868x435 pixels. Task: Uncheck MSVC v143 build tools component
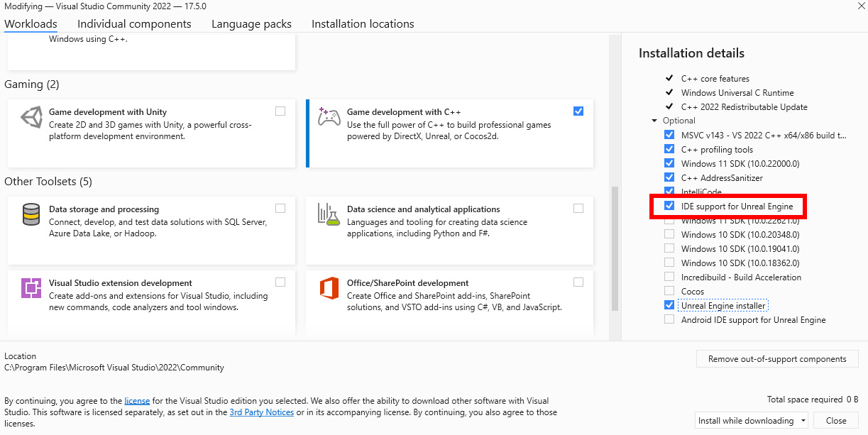[x=669, y=135]
